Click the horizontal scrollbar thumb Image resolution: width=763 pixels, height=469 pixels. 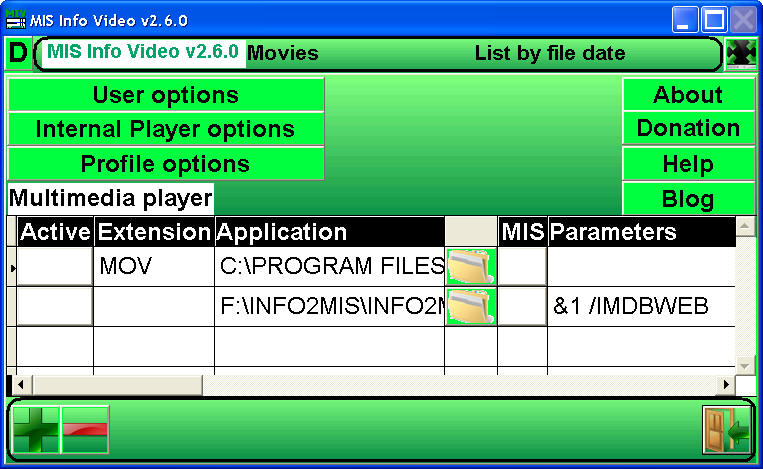click(x=117, y=385)
